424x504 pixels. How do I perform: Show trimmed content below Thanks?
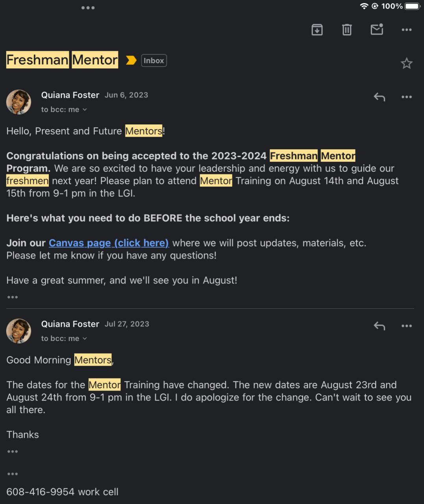12,452
